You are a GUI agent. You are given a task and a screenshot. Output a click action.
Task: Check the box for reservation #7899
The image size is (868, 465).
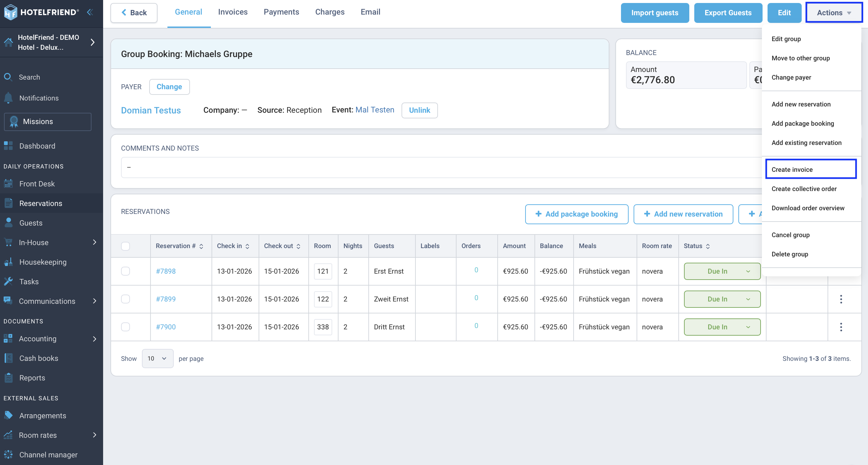click(x=125, y=299)
